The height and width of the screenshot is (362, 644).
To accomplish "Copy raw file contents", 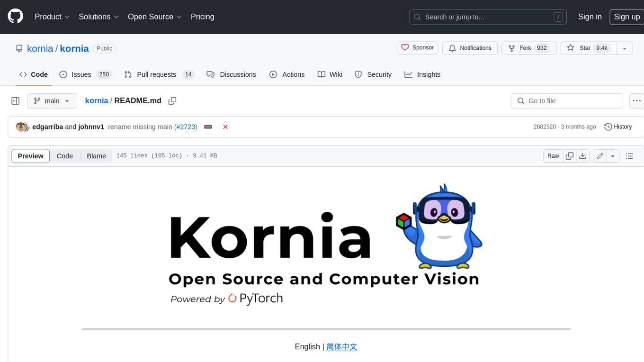I will [x=570, y=156].
